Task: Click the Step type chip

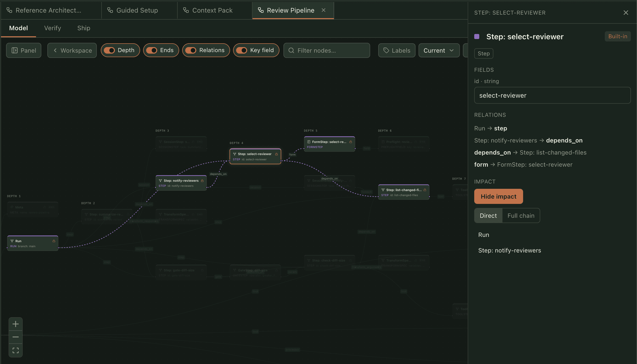Action: 484,53
